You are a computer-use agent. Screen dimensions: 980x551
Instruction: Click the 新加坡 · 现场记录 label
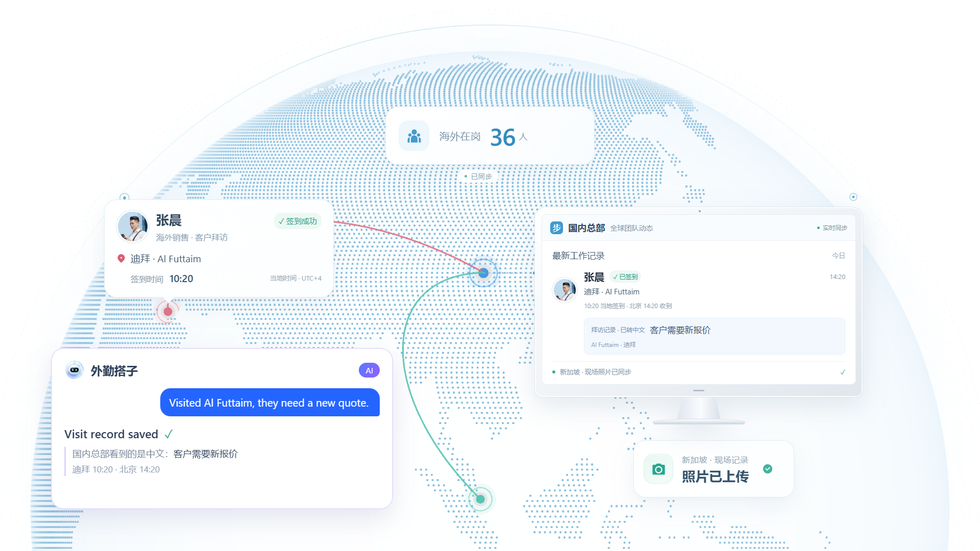[715, 460]
